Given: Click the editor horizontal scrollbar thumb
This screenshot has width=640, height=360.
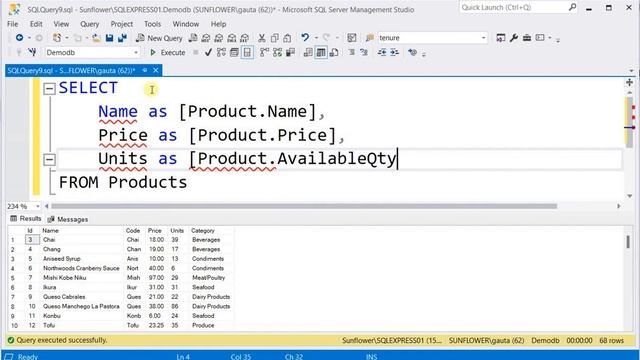Looking at the screenshot, I should tap(304, 206).
